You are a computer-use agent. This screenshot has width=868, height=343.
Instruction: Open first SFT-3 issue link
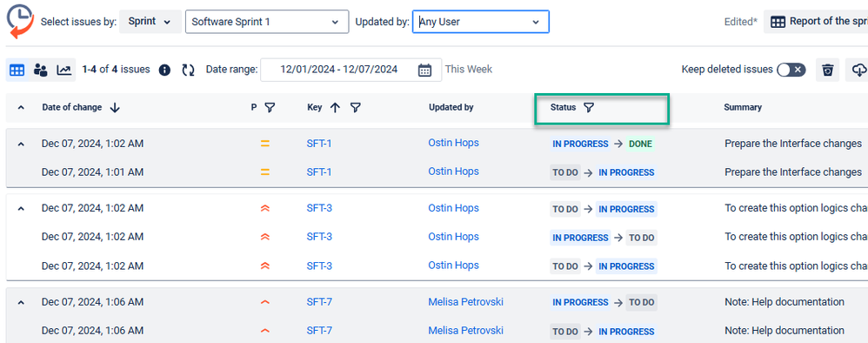(x=319, y=208)
